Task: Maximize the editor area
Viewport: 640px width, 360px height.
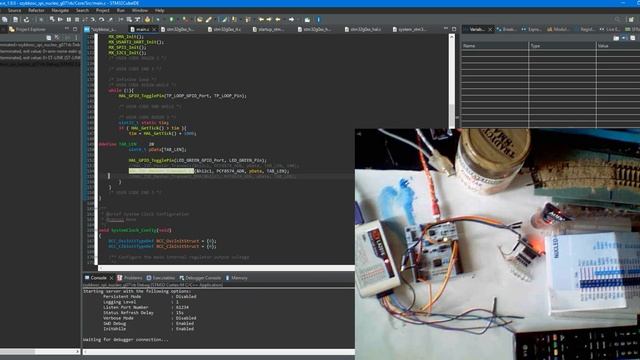Action: pyautogui.click(x=454, y=29)
